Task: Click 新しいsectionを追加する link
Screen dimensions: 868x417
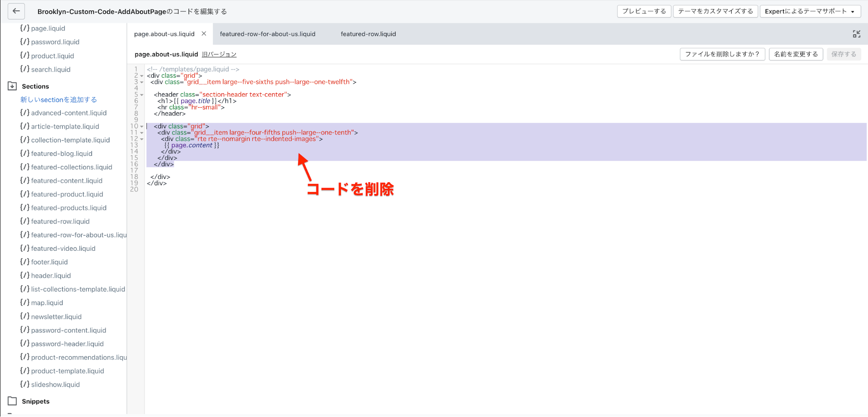Action: 59,99
